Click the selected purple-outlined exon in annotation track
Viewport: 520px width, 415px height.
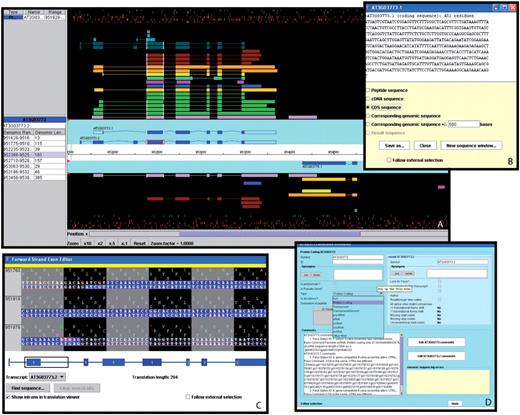tap(155, 142)
